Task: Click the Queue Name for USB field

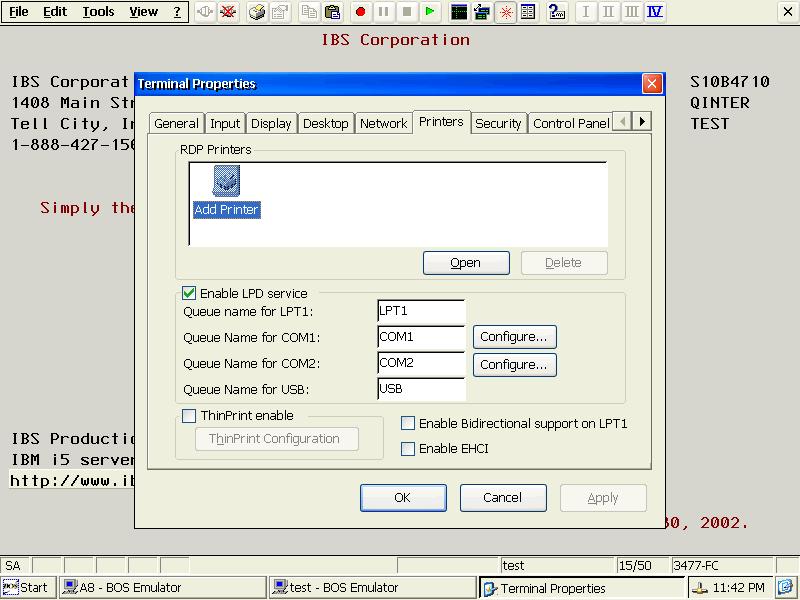Action: (421, 389)
